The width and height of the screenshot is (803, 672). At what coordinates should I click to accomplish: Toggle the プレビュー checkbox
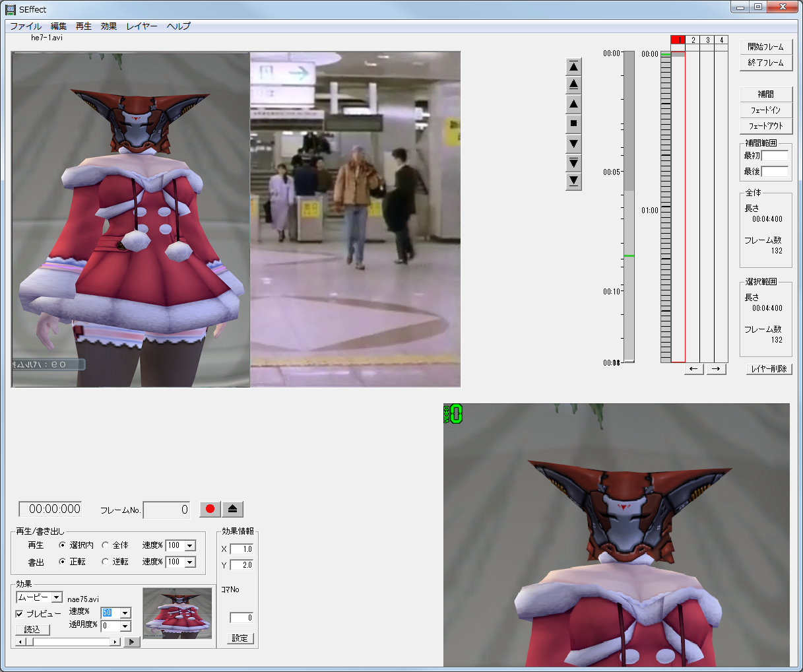click(x=19, y=614)
